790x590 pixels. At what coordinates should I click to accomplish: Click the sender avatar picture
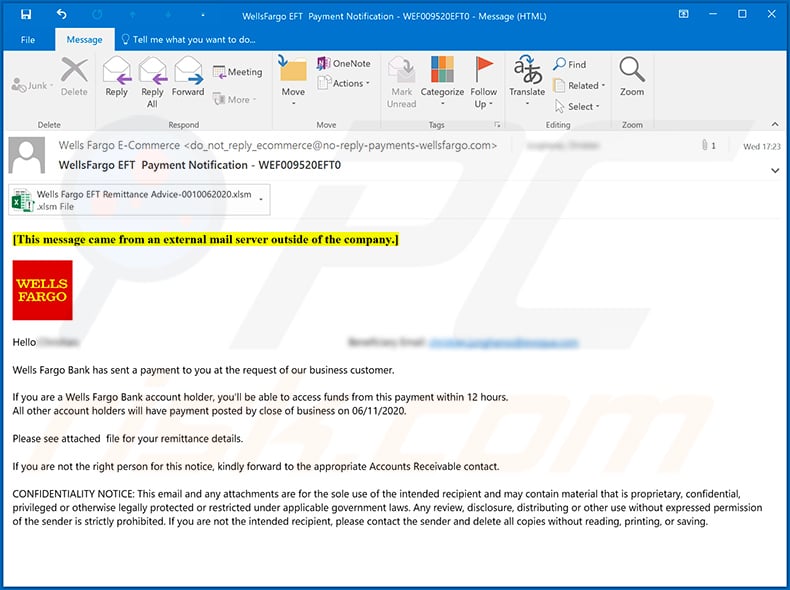27,156
